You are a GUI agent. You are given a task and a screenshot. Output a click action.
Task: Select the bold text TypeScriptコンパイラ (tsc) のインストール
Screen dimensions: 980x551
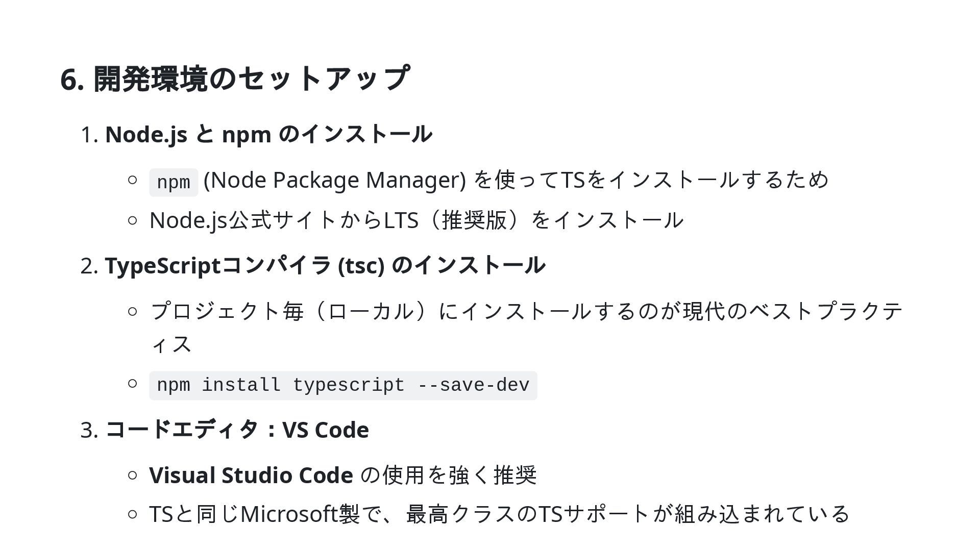point(325,265)
